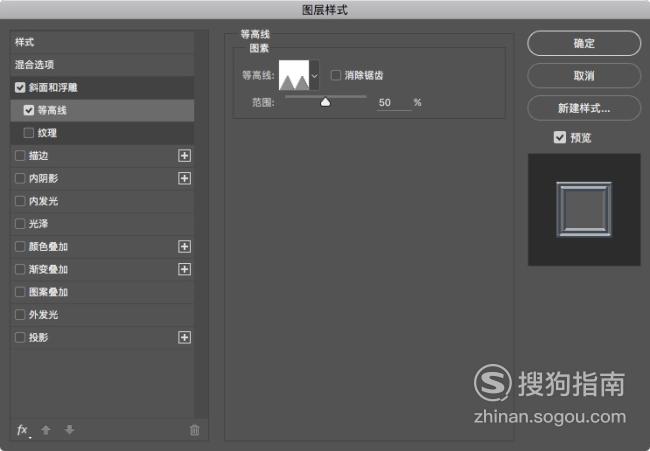Click the trash delete effect icon

194,430
